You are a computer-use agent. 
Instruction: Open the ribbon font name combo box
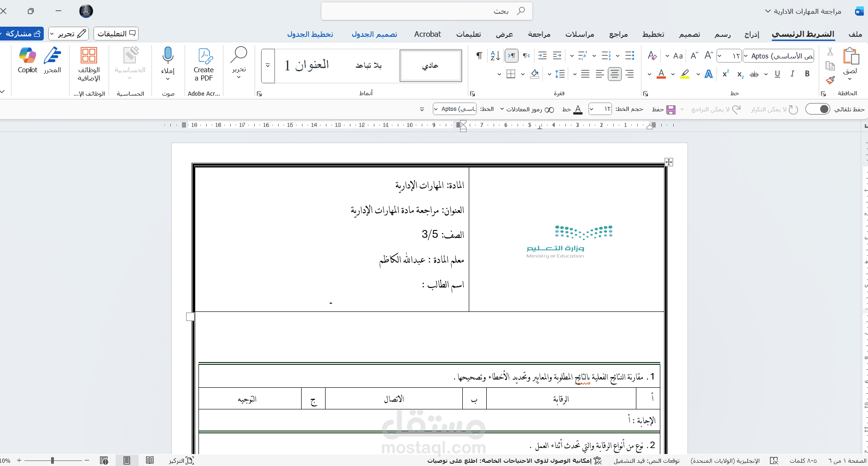778,56
